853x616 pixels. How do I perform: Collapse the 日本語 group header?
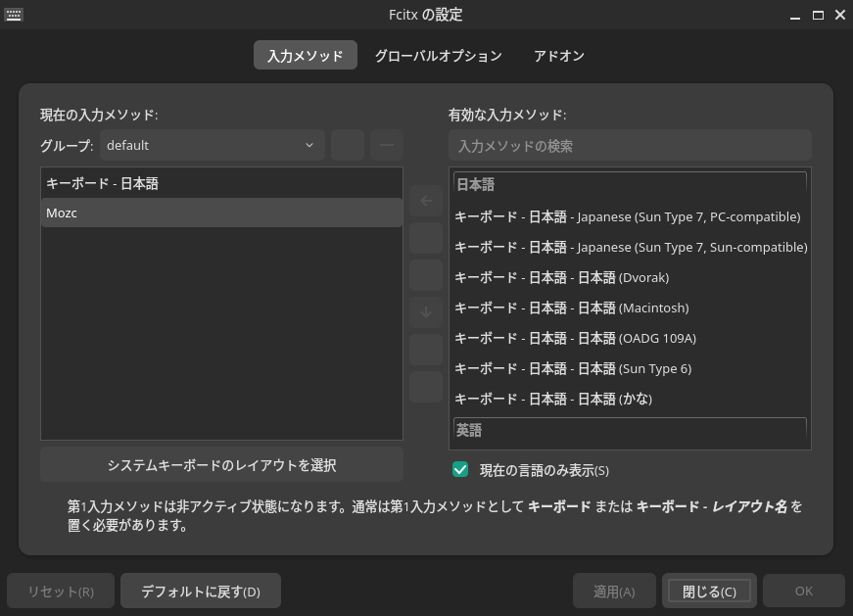tap(630, 184)
